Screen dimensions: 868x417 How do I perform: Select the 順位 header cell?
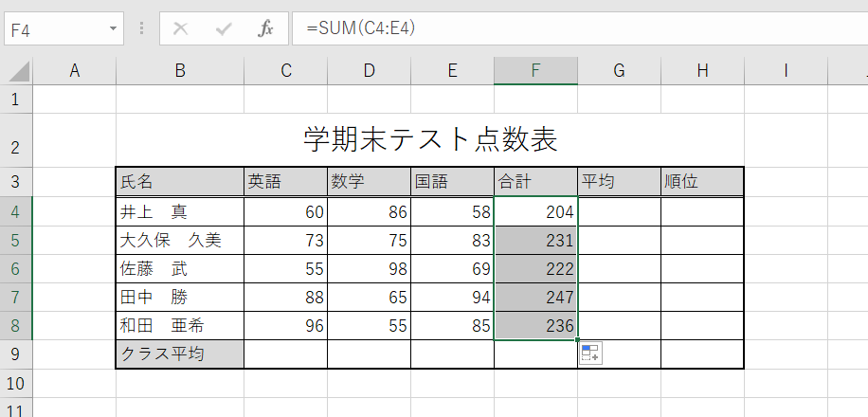[x=702, y=181]
